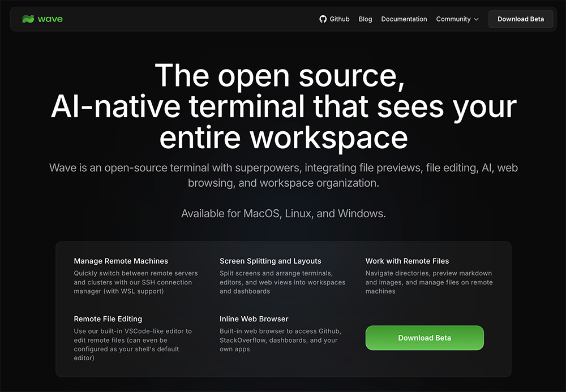Click the 'Navigate directories, preview markdown' description
566x392 pixels.
pyautogui.click(x=429, y=282)
